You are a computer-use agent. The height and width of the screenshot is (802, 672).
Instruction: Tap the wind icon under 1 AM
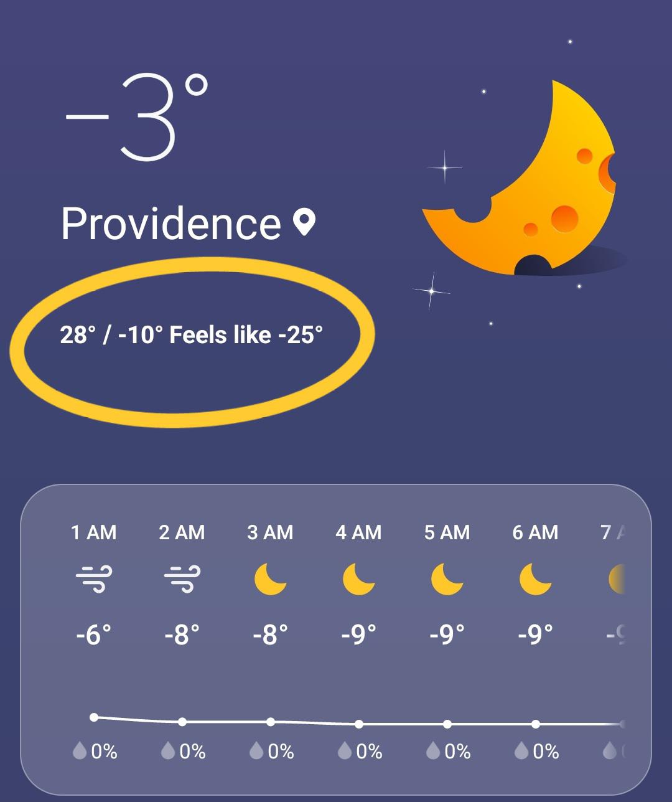click(94, 579)
